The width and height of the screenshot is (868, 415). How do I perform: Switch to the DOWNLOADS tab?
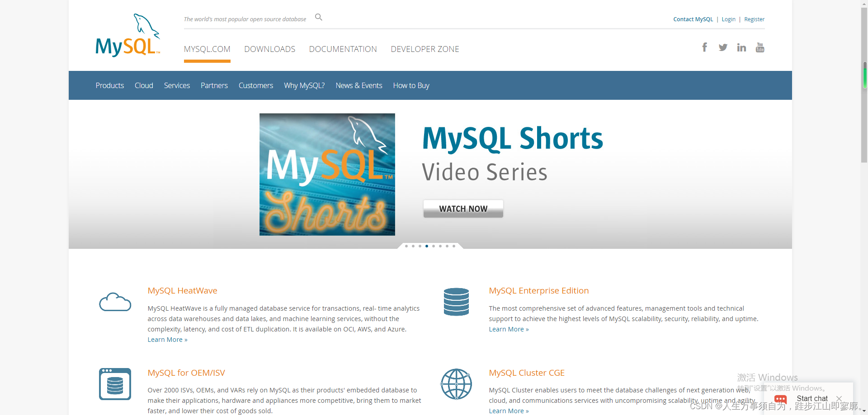click(x=270, y=49)
